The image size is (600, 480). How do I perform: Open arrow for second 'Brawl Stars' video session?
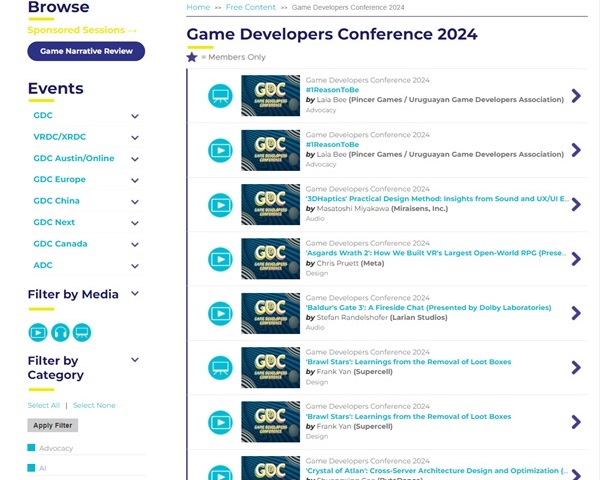576,422
